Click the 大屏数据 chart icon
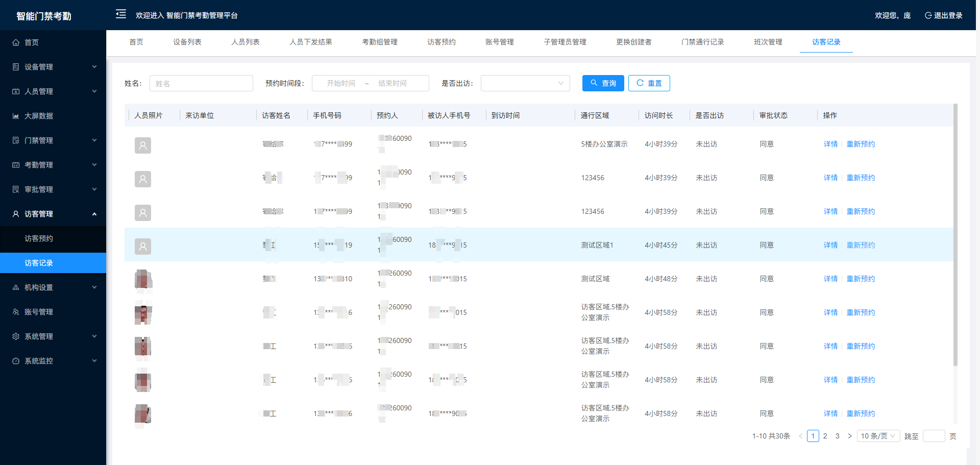 pyautogui.click(x=16, y=116)
